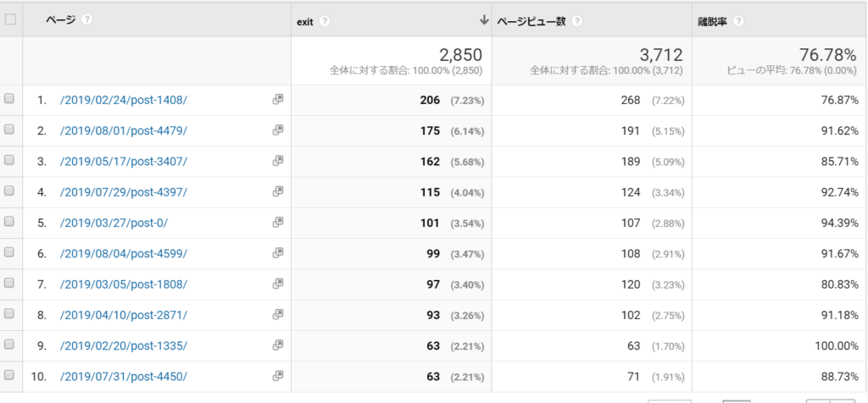
Task: Open external link icon beside post-3407
Action: coord(277,161)
